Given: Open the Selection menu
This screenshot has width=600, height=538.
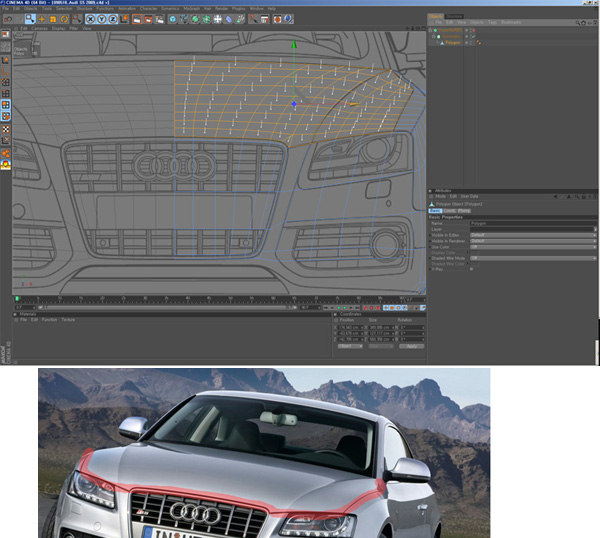Looking at the screenshot, I should (64, 8).
